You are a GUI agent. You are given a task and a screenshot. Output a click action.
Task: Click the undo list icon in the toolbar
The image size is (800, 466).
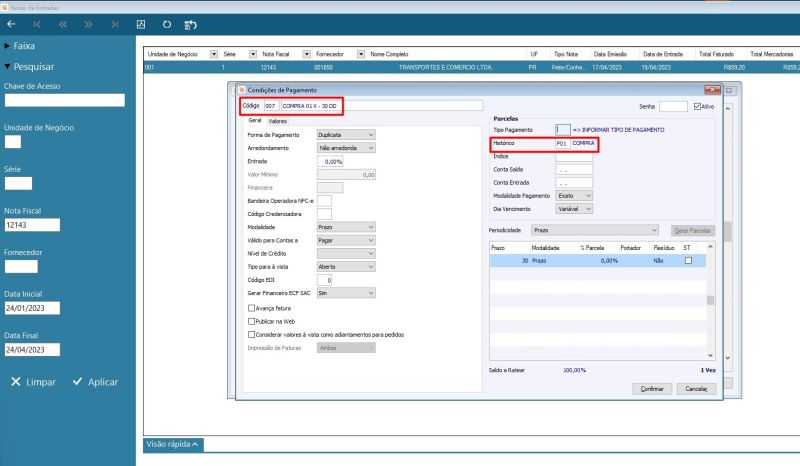click(190, 24)
